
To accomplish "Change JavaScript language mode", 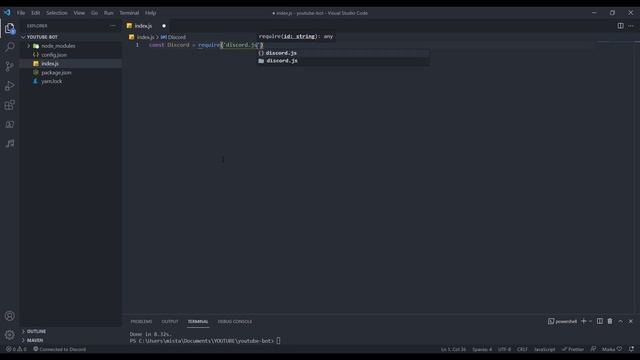I will pyautogui.click(x=544, y=349).
